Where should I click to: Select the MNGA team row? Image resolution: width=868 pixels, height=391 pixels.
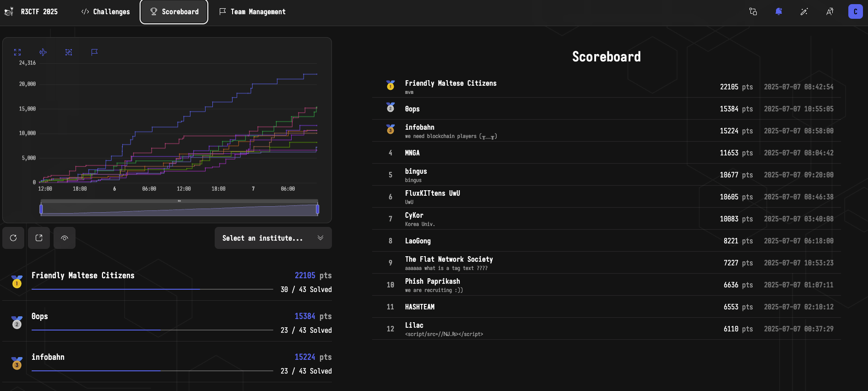[607, 153]
